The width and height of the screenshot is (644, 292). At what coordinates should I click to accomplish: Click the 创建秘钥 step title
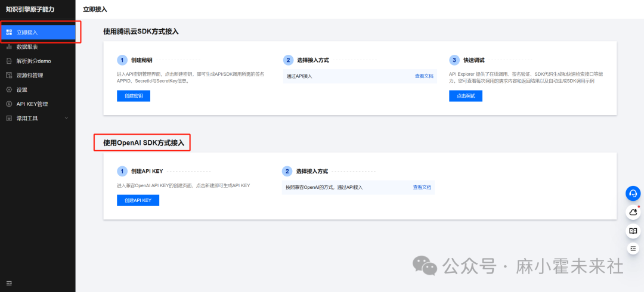[x=142, y=60]
